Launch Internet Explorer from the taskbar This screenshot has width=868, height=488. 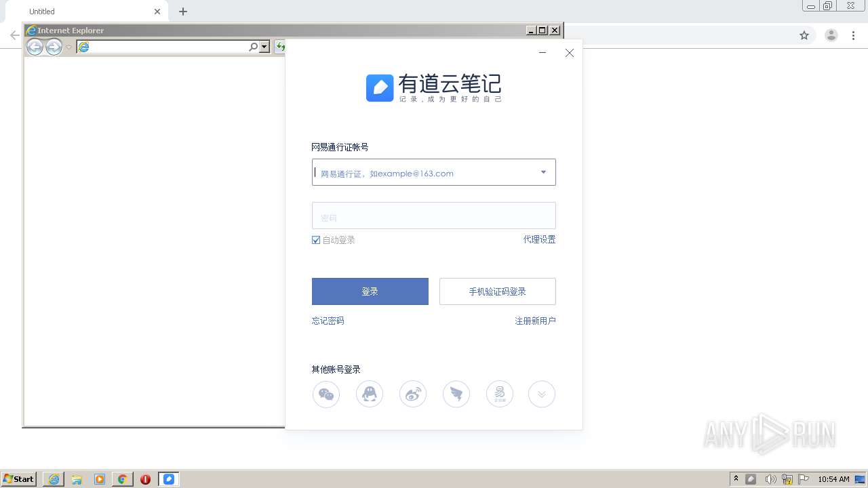pos(54,479)
